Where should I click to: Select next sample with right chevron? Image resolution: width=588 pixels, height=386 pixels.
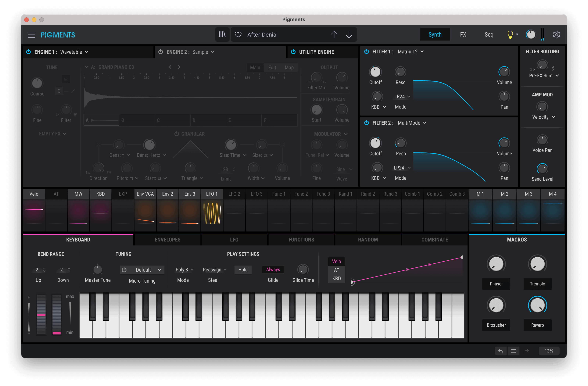(179, 67)
